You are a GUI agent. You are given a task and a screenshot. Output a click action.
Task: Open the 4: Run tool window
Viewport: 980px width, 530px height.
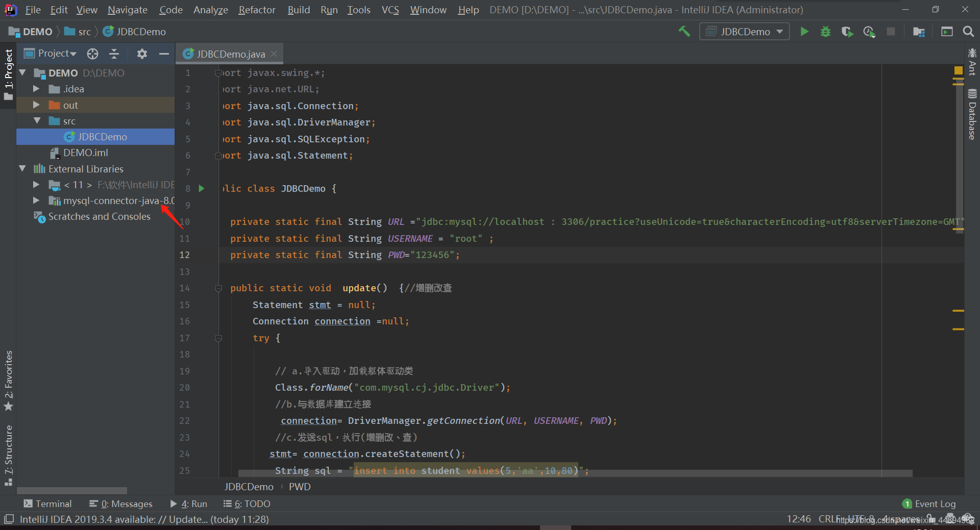188,503
